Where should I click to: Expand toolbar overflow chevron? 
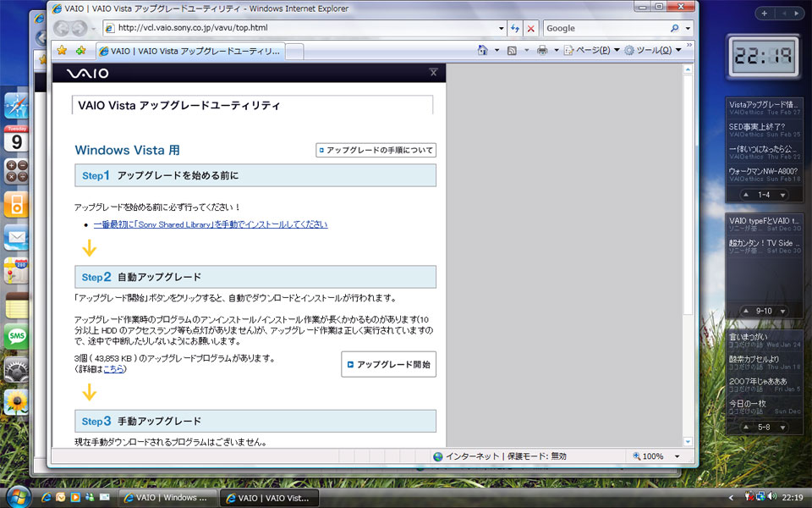point(689,45)
